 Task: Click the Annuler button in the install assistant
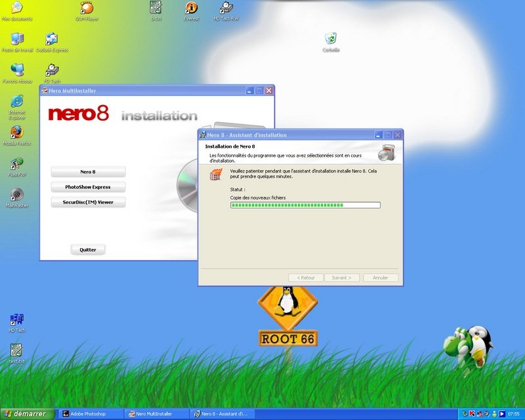(381, 278)
